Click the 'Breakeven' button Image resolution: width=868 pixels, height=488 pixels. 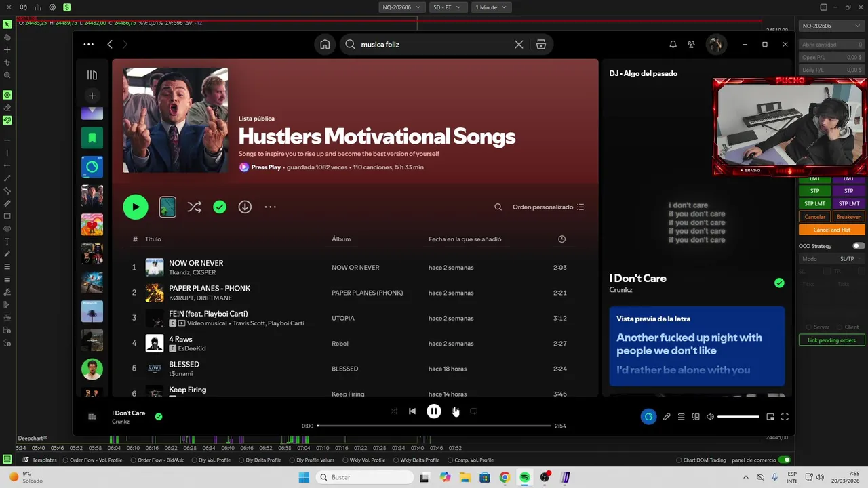[x=849, y=217]
